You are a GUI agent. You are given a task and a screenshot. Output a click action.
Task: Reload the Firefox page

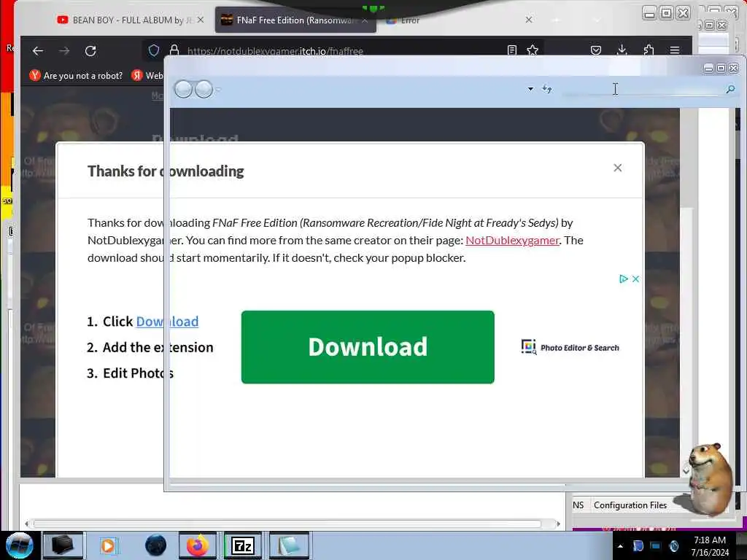pyautogui.click(x=90, y=51)
